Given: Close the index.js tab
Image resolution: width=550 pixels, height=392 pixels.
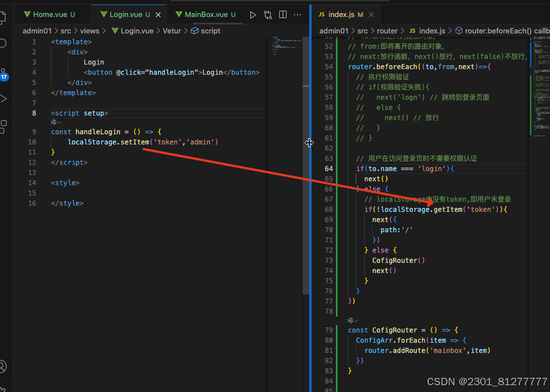Looking at the screenshot, I should (371, 15).
